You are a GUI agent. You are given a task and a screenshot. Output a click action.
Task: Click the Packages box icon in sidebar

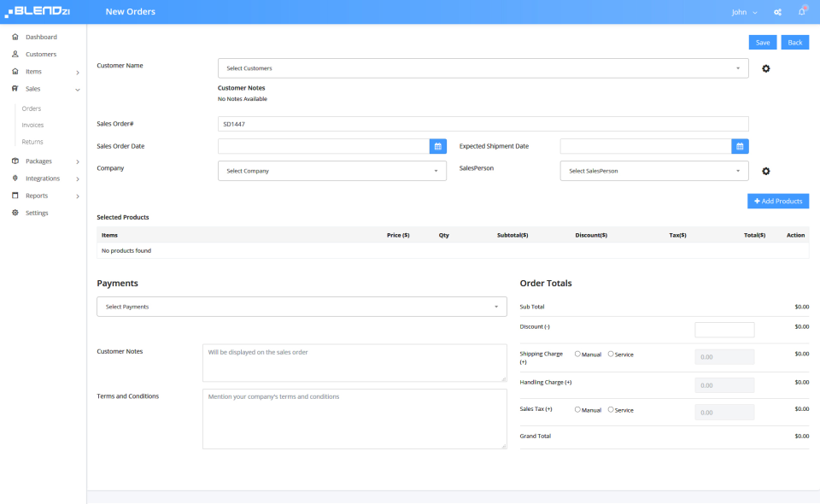pyautogui.click(x=15, y=161)
